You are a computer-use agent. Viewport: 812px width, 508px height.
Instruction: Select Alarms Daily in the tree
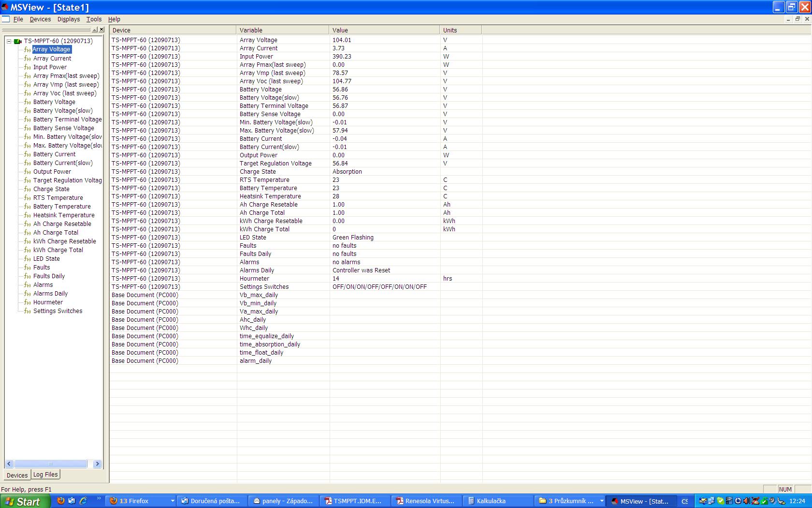(51, 294)
